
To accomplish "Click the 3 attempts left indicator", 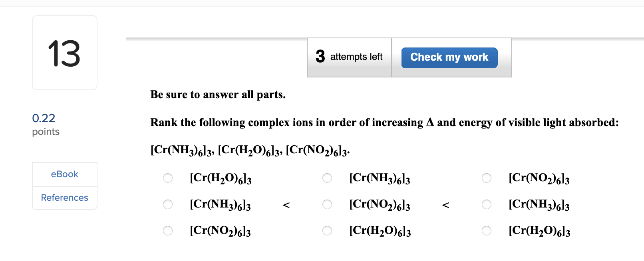I will point(349,57).
